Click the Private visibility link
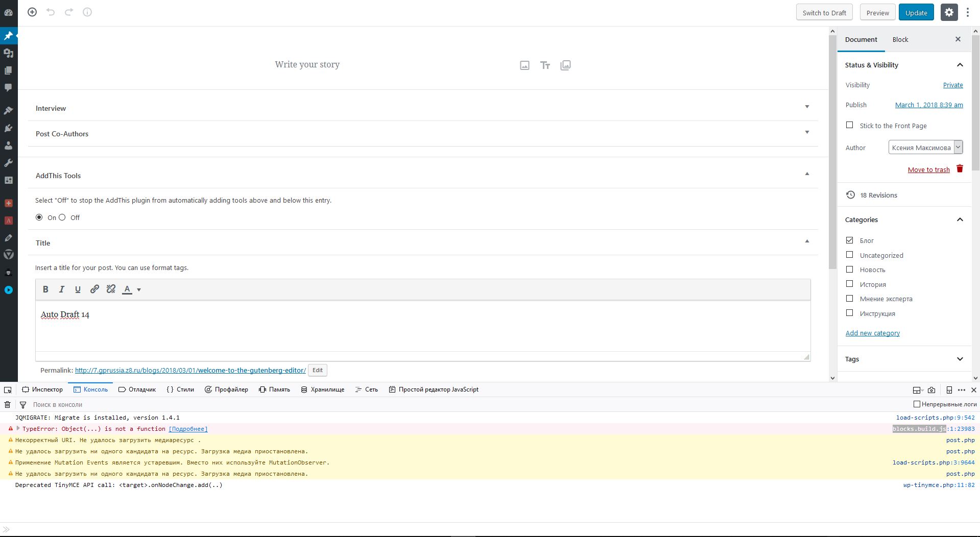 pyautogui.click(x=953, y=85)
